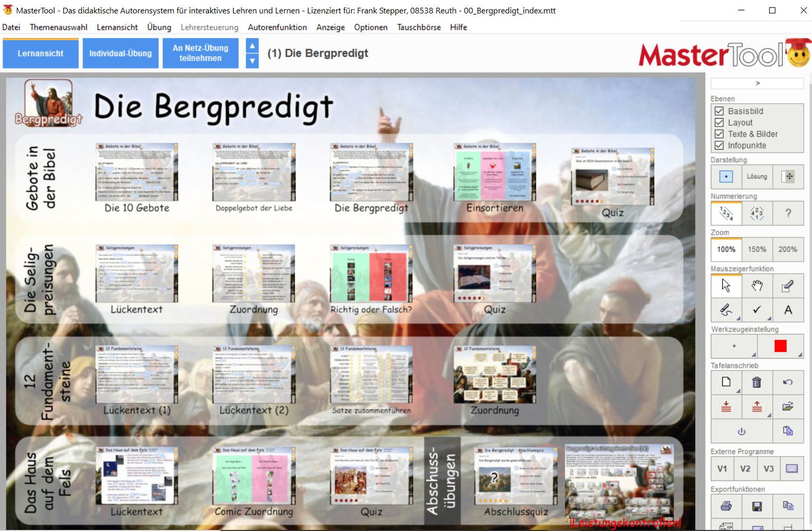Click the Individual-Übung button
Screen dimensions: 812x531
[x=120, y=53]
